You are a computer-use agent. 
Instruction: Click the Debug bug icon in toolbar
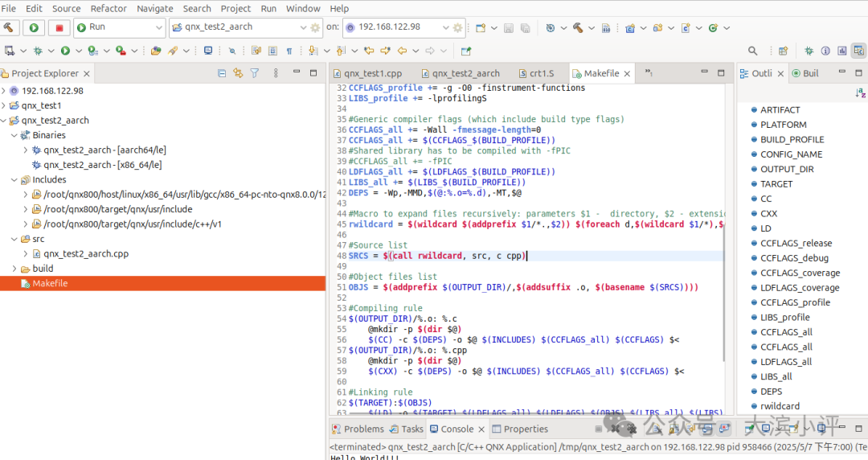coord(38,51)
